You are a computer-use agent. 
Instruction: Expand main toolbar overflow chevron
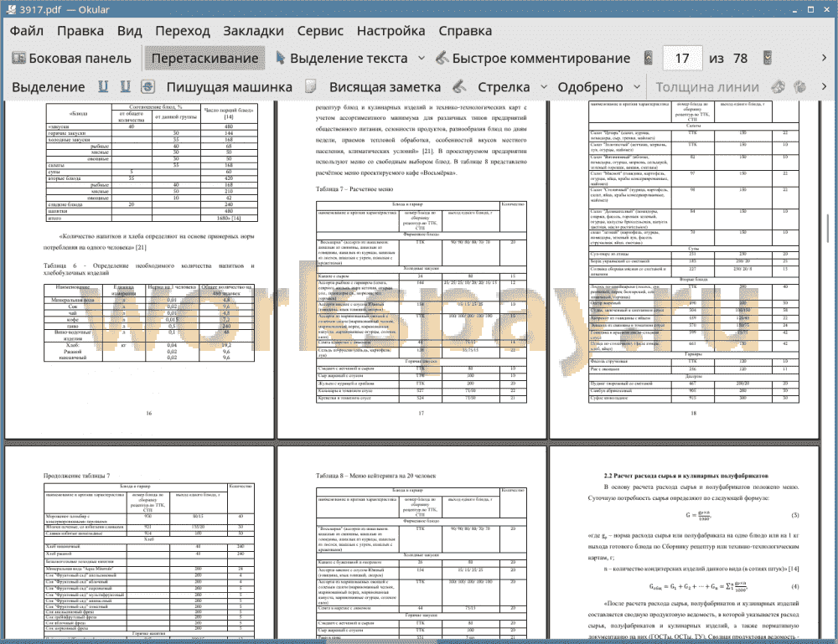point(824,58)
